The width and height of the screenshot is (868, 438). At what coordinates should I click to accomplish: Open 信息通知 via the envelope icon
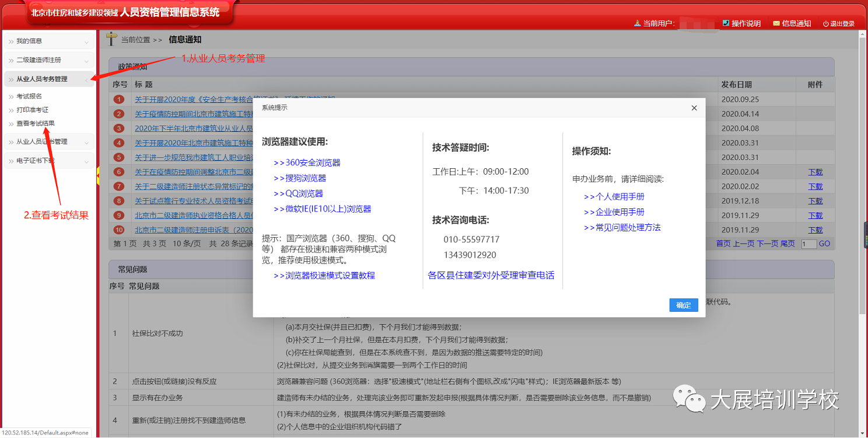coord(776,23)
